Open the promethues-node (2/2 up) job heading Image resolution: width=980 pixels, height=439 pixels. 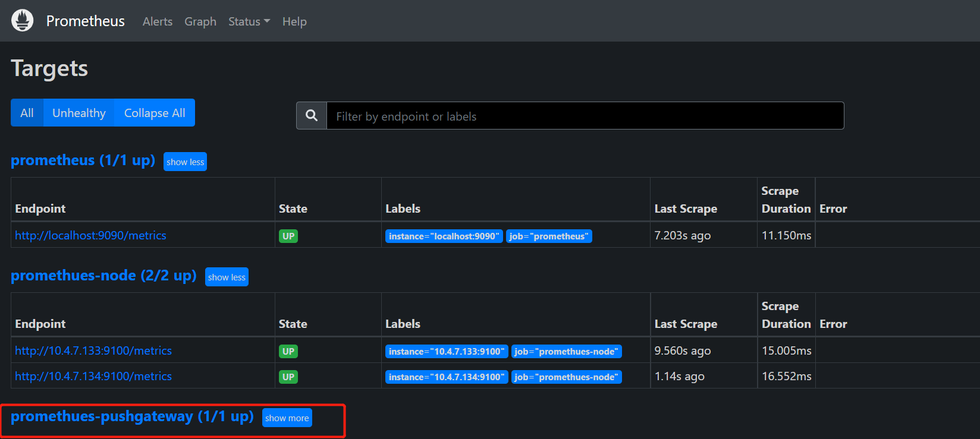[x=103, y=276]
